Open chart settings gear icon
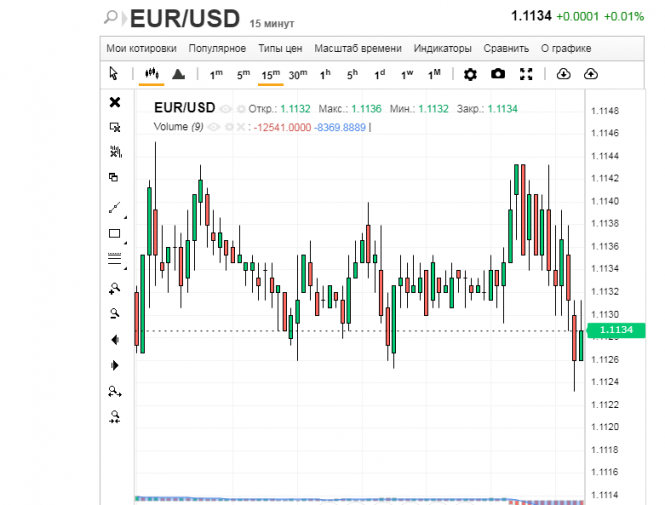 (470, 74)
